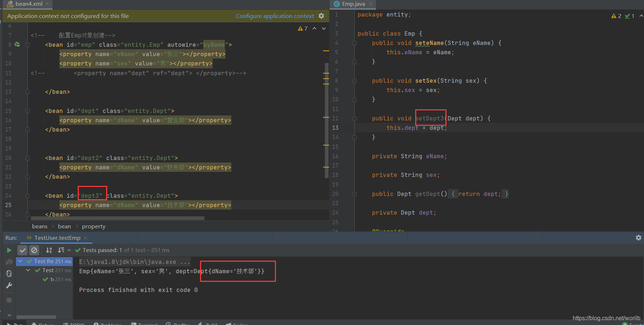Screen dimensions: 644x325
Task: Fold the emp bean at line 8
Action: [28, 45]
